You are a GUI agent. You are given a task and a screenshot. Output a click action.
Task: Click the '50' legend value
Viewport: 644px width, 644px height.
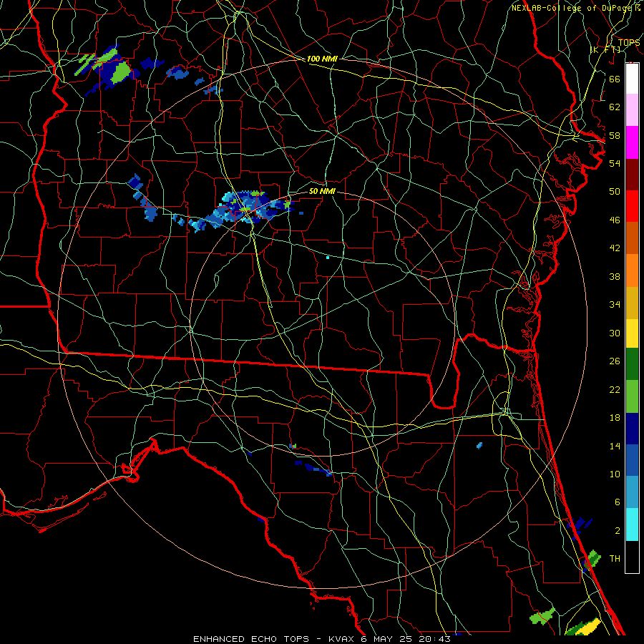point(615,192)
